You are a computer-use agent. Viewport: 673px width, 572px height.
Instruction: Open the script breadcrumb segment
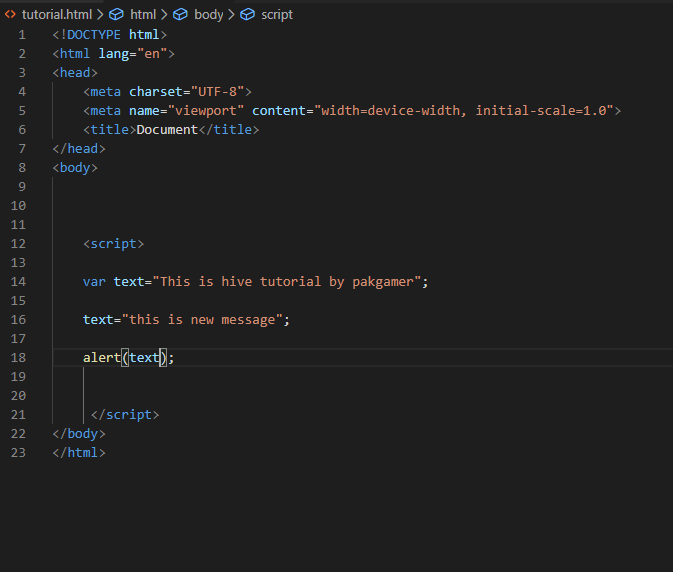point(277,15)
